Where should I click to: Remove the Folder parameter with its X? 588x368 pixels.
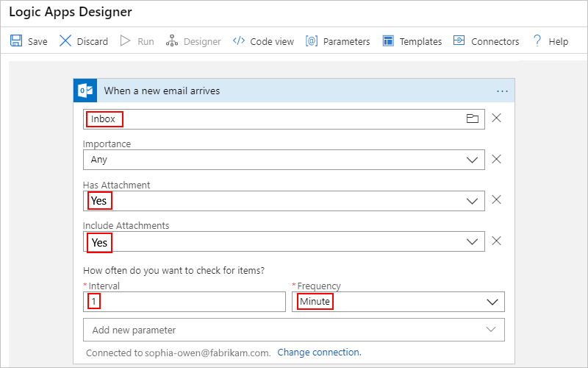(497, 118)
